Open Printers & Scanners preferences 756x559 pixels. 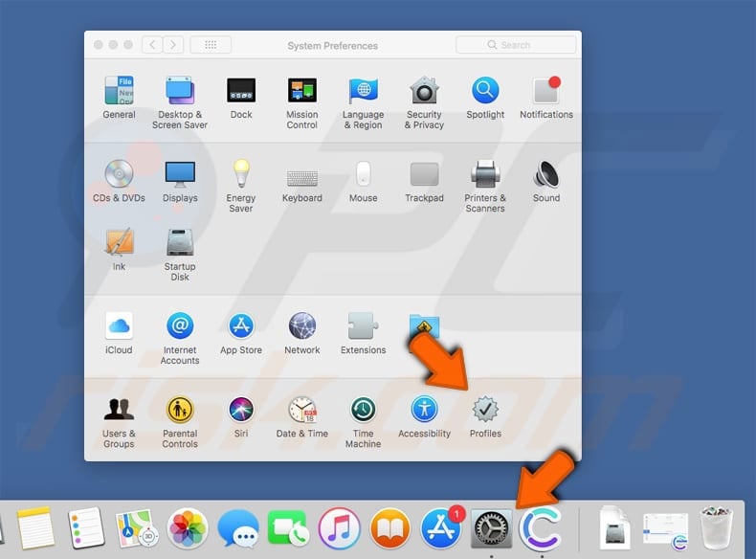click(485, 174)
